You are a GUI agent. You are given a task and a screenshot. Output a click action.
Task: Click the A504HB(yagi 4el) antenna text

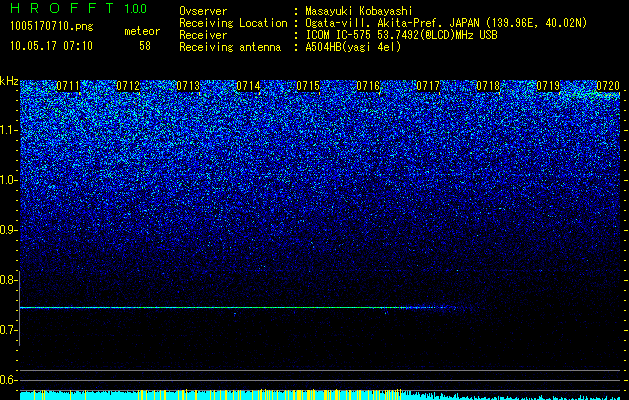353,47
